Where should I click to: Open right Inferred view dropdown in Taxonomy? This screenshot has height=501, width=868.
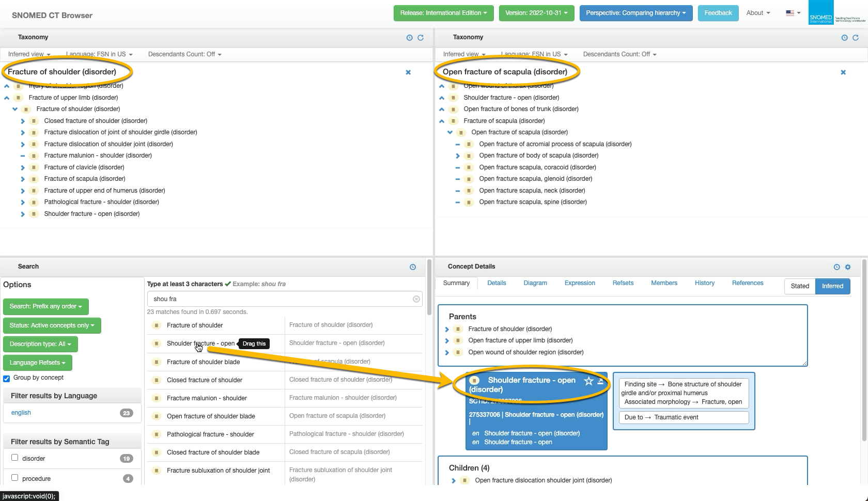[x=464, y=54]
